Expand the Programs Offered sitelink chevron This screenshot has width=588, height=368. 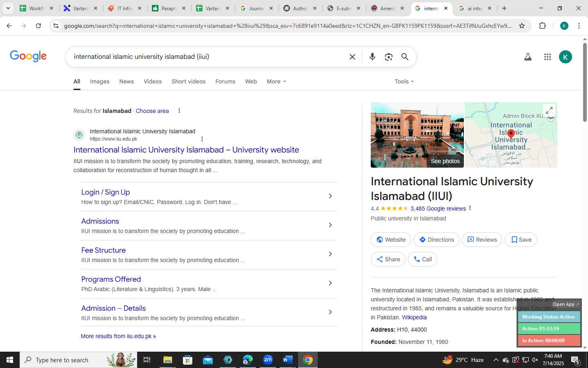click(x=330, y=283)
